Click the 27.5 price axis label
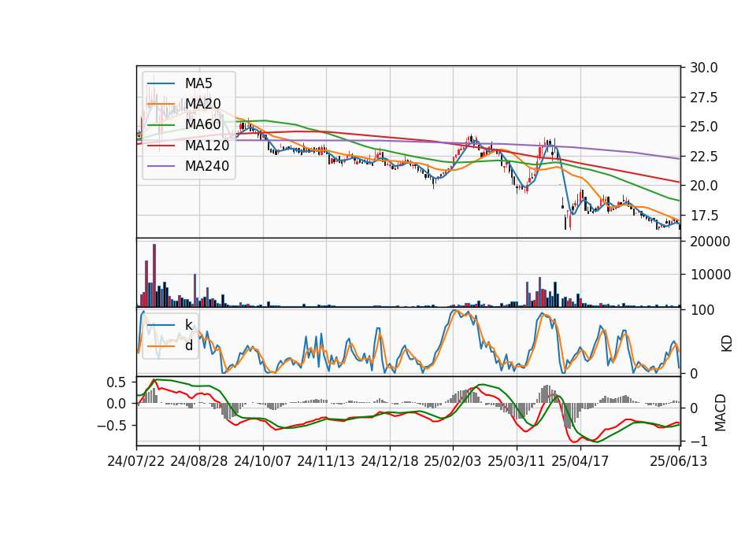Screen dimensions: 756x543 704,98
